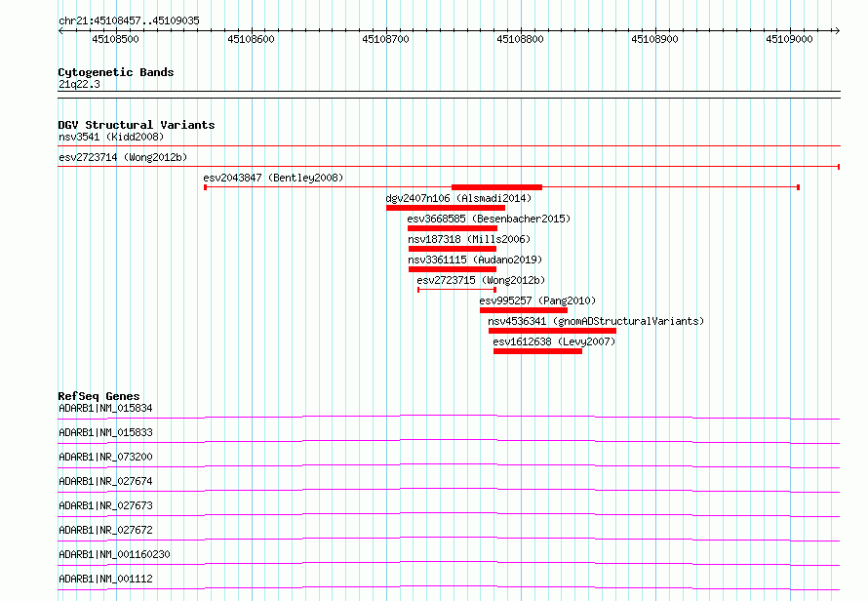Click ruler coordinate 45108800

[520, 39]
